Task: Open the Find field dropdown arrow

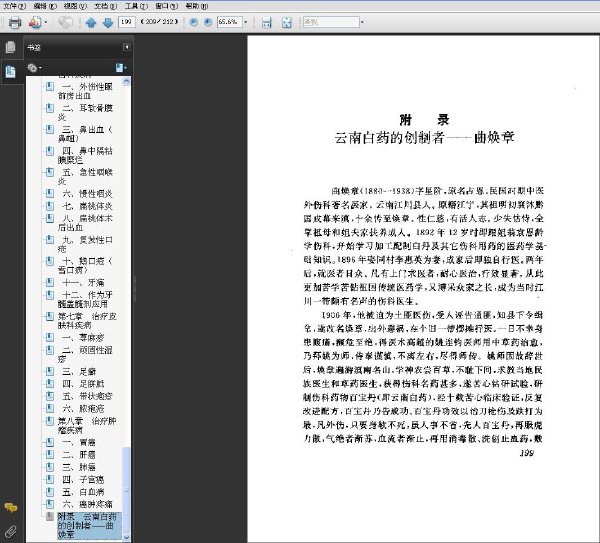Action: point(362,22)
